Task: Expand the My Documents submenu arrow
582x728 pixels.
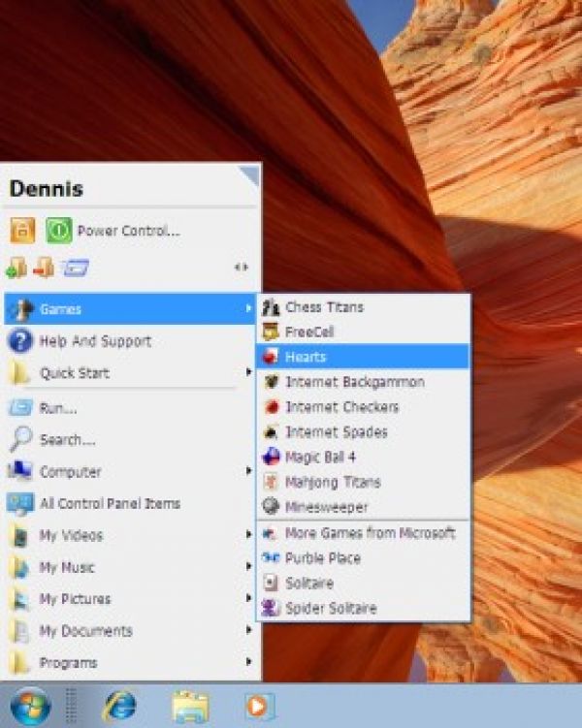Action: 248,629
